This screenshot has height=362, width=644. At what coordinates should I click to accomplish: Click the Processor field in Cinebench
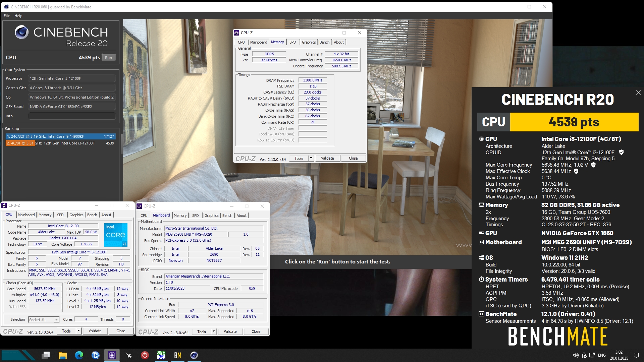tap(72, 78)
